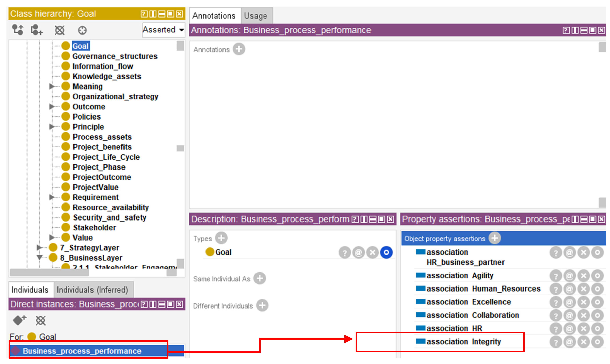
Task: Add a new Type with plus
Action: (x=221, y=238)
